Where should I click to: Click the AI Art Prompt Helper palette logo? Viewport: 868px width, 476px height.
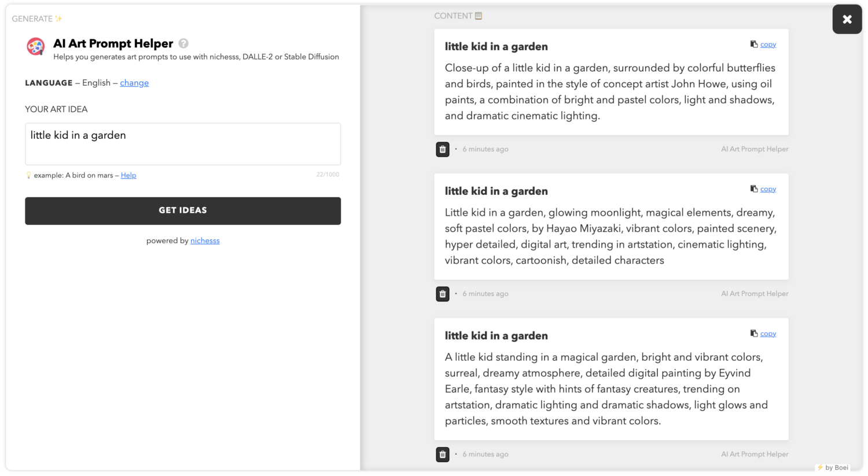[x=35, y=46]
